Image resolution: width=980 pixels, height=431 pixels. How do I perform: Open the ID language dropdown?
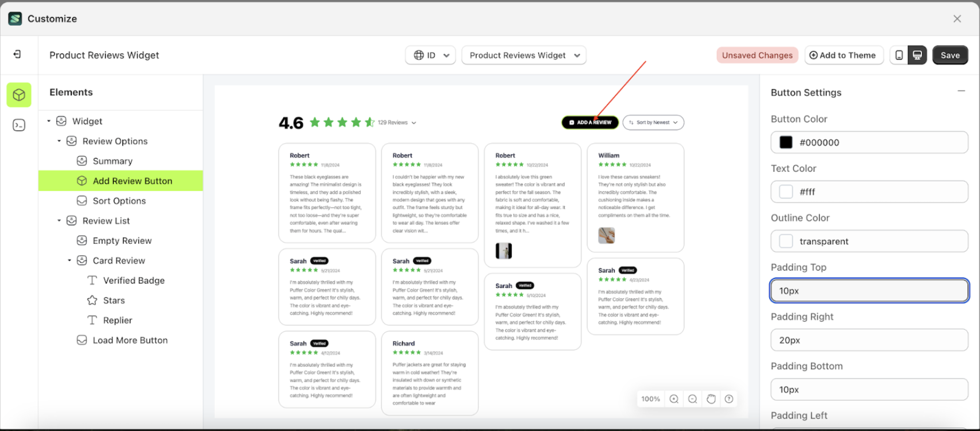430,55
